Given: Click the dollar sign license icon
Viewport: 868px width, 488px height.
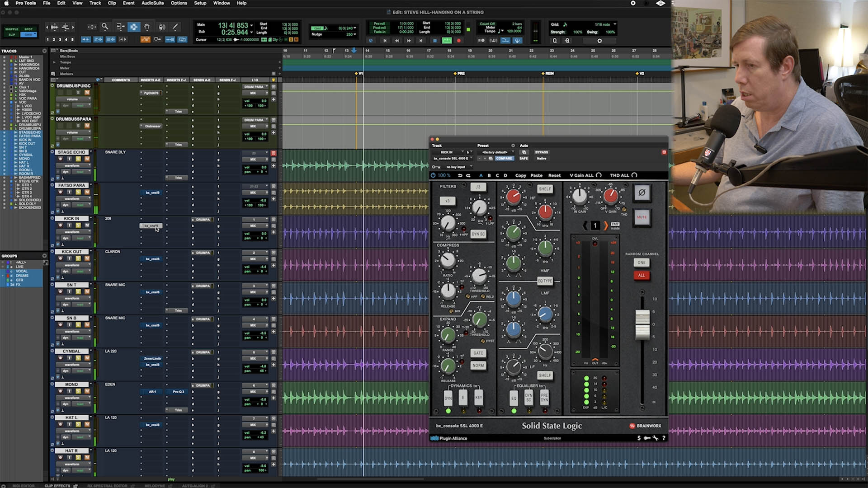Looking at the screenshot, I should 639,438.
